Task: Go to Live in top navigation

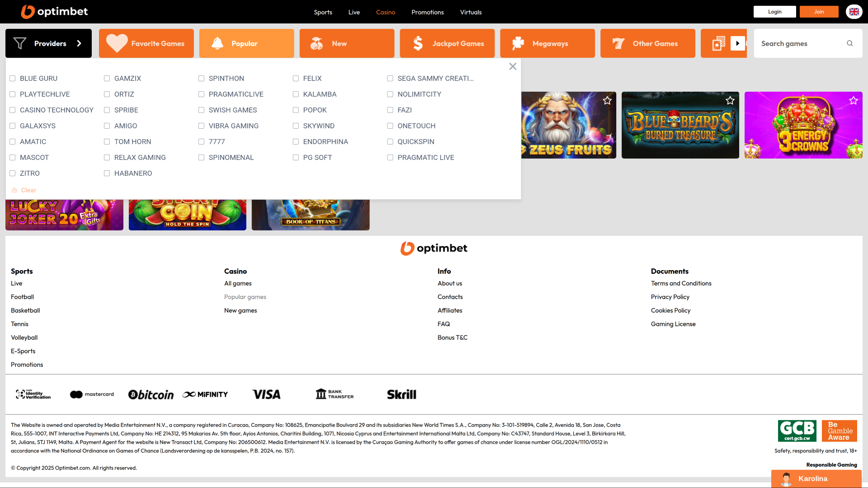Action: click(x=354, y=12)
